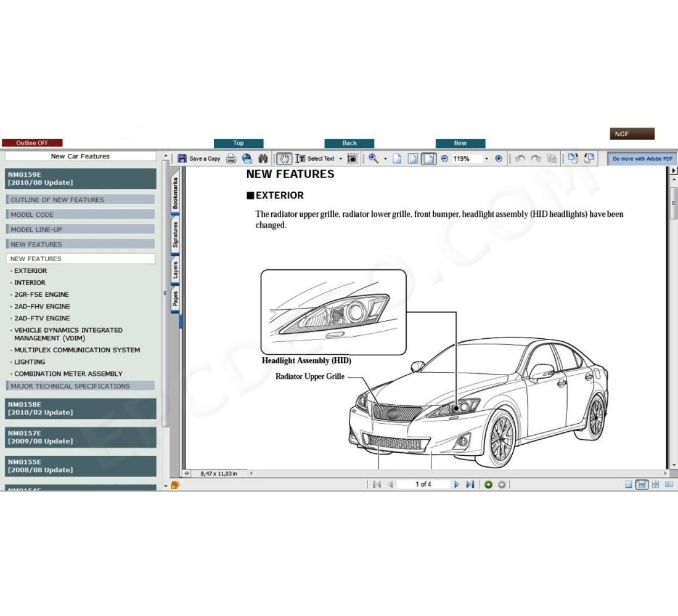
Task: Switch to continuous page layout
Action: (x=642, y=485)
